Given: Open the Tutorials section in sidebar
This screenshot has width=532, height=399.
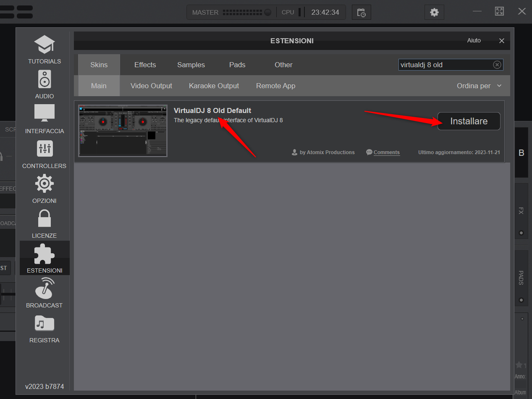Looking at the screenshot, I should 45,50.
